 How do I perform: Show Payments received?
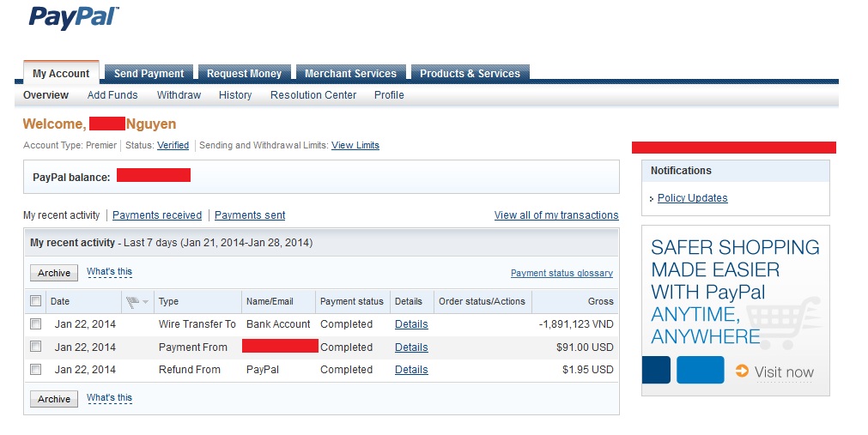(157, 215)
